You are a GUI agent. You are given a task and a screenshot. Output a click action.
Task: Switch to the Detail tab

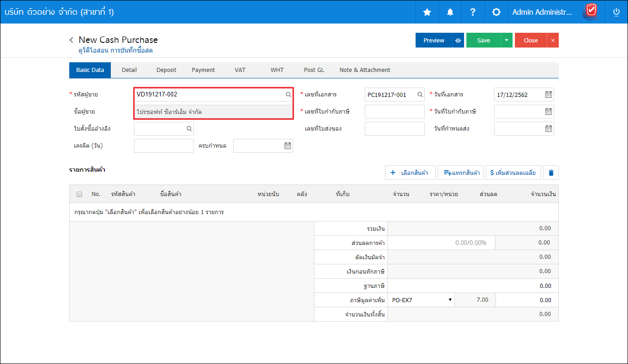129,70
